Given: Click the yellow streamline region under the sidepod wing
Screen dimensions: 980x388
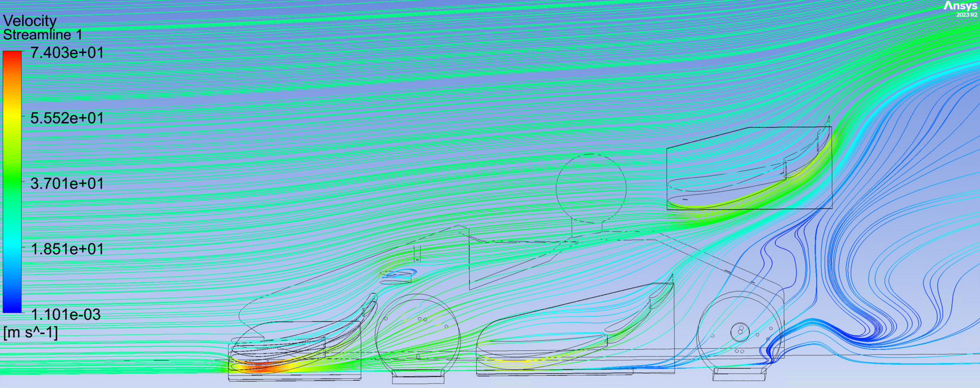Looking at the screenshot, I should 516,363.
